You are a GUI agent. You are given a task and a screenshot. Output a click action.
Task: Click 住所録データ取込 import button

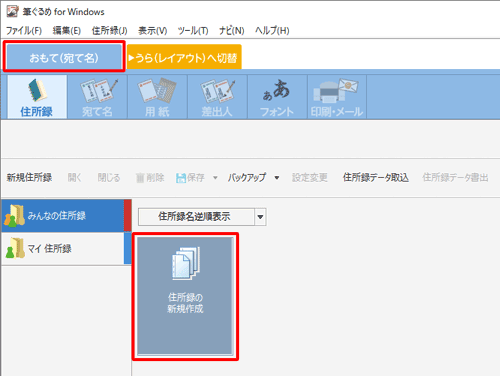(x=376, y=177)
